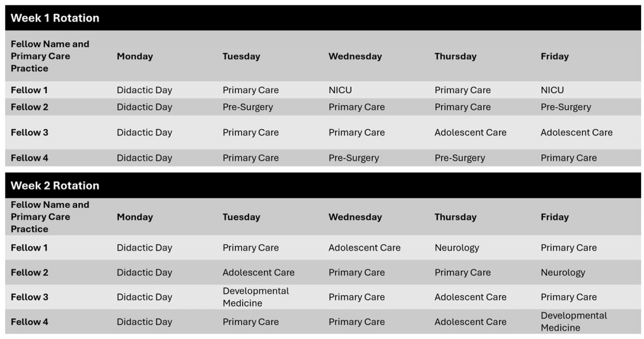Click Fellow 1's Wednesday NICU cell, Week 1
The image size is (644, 339).
[x=340, y=90]
